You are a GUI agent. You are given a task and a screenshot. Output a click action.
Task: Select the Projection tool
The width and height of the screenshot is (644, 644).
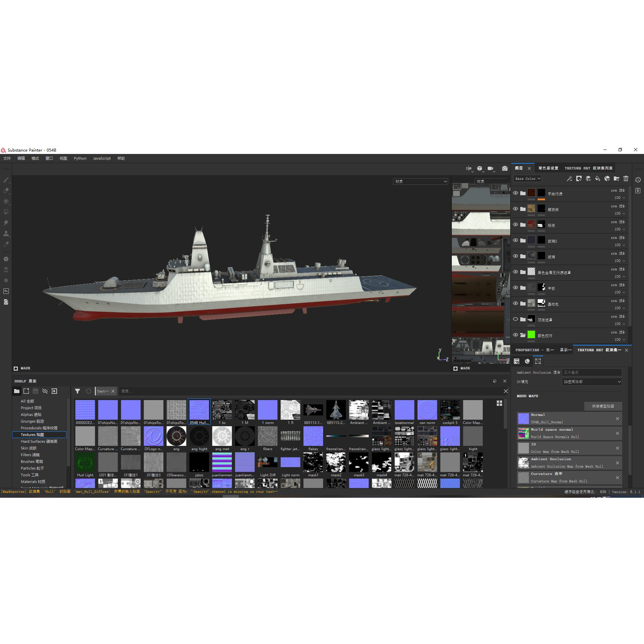[6, 201]
